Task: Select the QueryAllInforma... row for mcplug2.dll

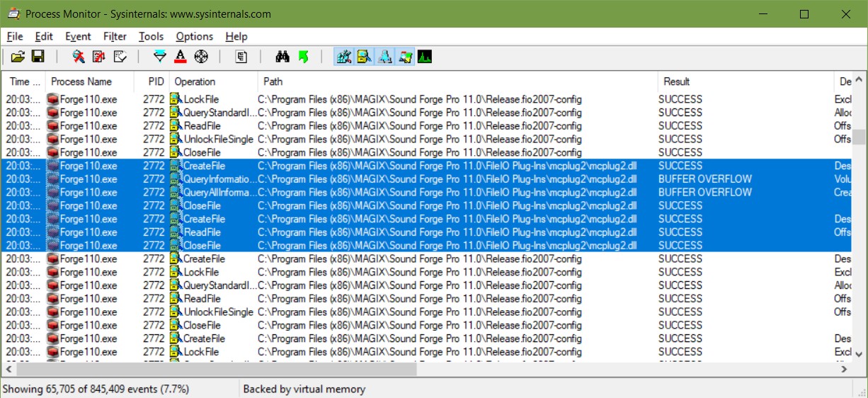Action: click(427, 193)
